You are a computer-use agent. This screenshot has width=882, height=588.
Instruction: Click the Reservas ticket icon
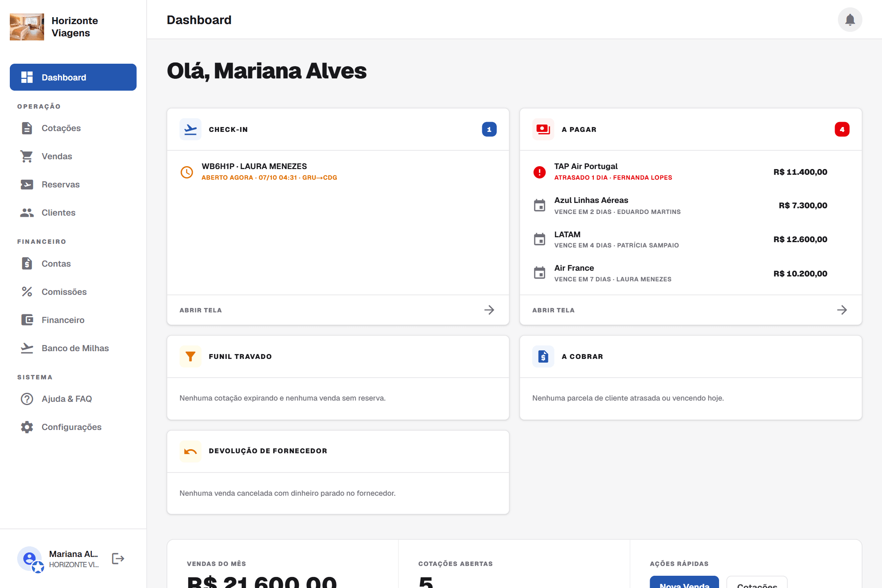click(x=27, y=185)
